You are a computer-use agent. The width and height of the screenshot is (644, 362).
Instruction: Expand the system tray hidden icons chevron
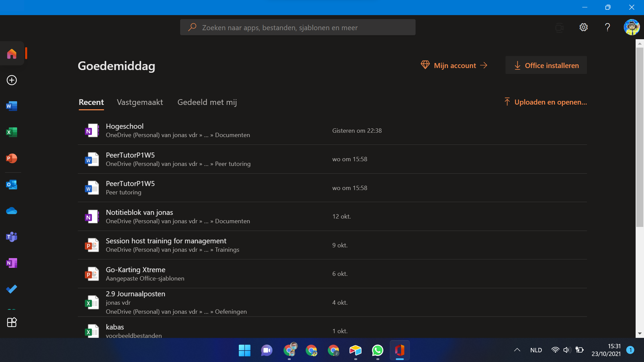[517, 350]
